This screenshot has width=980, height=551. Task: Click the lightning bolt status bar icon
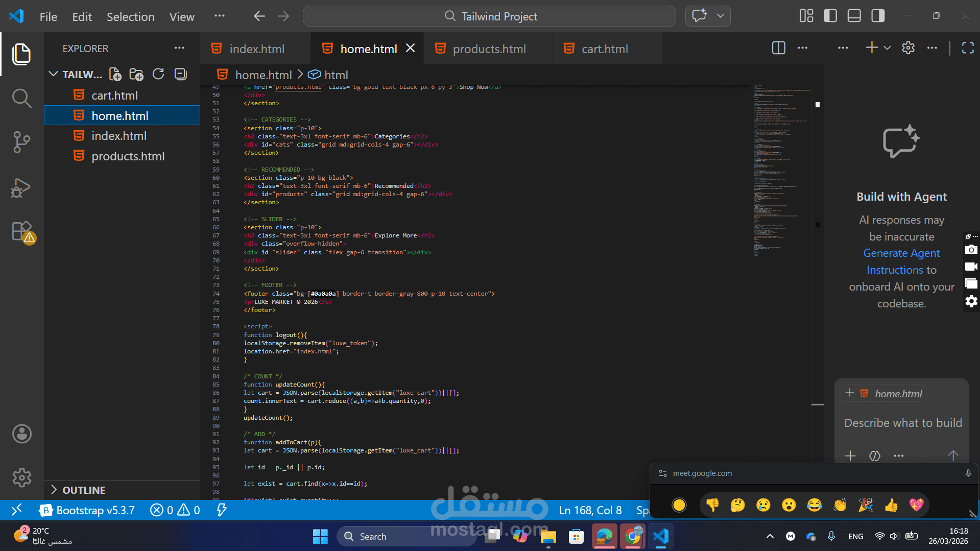[222, 510]
